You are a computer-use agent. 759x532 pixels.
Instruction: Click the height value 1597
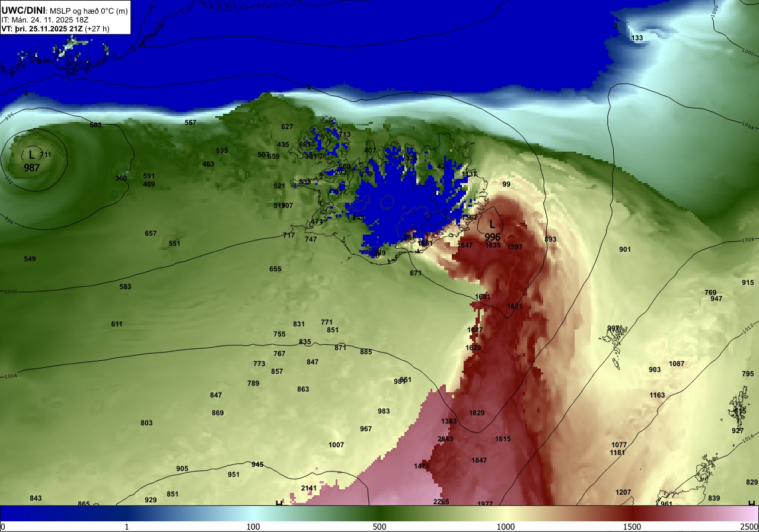click(515, 247)
